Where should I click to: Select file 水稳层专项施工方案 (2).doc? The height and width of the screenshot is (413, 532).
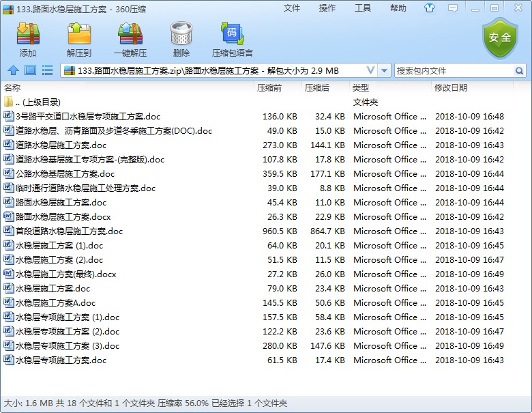[258, 331]
